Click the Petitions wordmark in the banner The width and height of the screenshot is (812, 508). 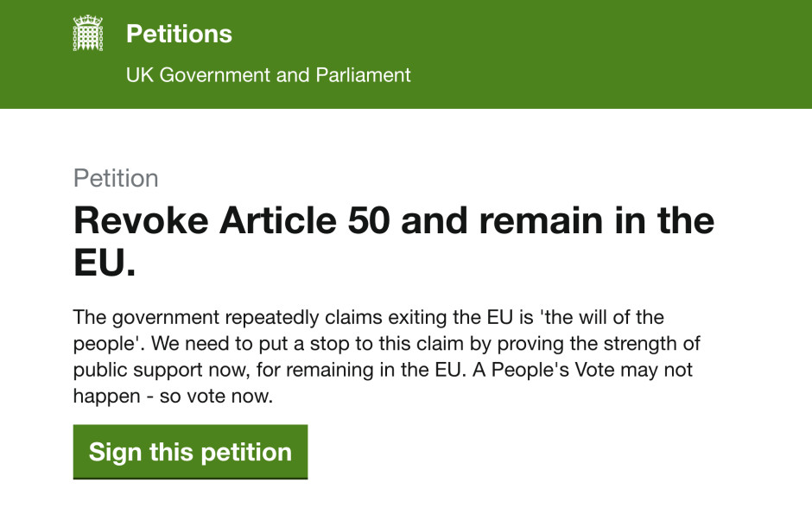tap(180, 34)
